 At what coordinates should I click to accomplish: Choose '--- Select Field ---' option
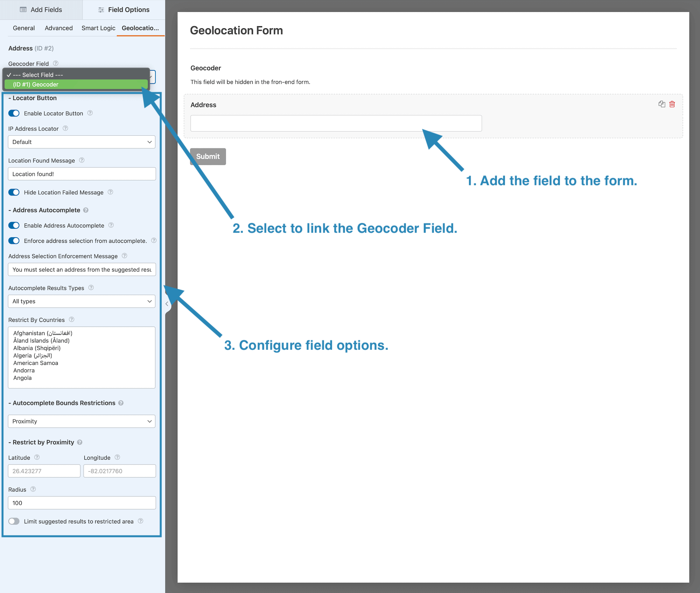coord(76,75)
